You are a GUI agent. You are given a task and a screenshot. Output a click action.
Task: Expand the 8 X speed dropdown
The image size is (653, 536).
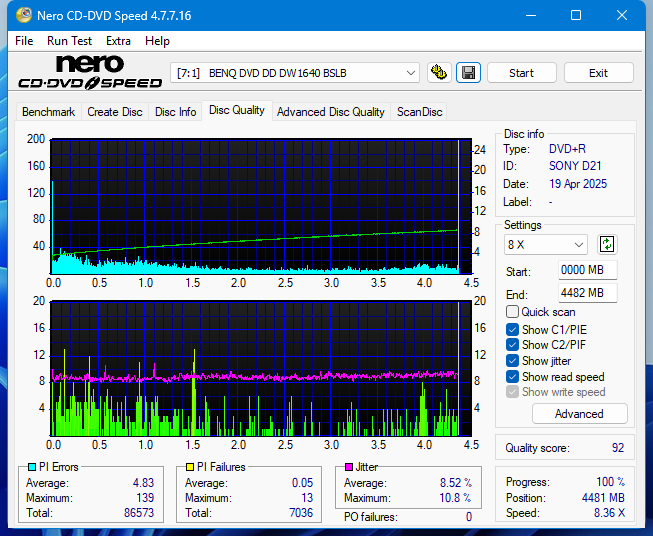(546, 244)
